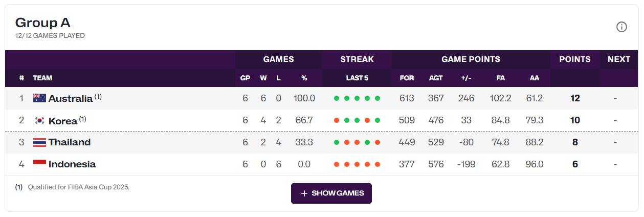Click the footnote marker next to Korea
The image size is (644, 217).
click(82, 119)
